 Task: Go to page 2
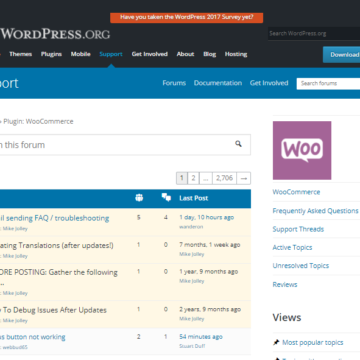[x=193, y=178]
